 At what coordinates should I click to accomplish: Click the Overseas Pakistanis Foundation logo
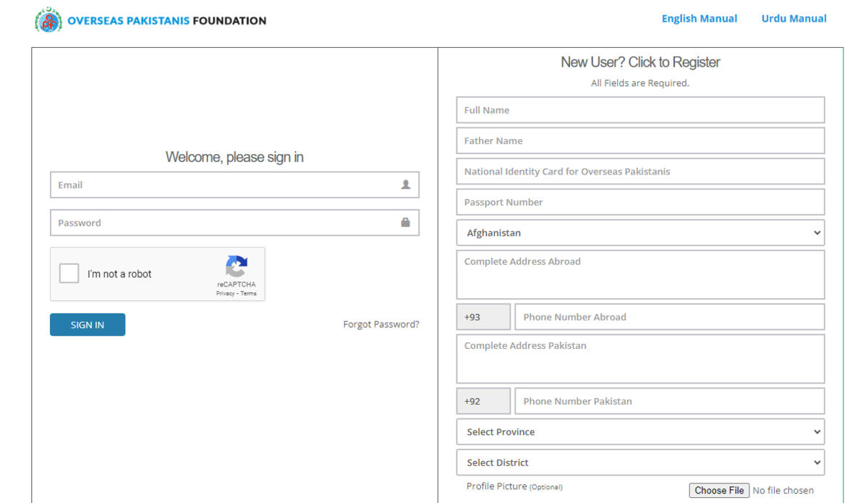[x=48, y=20]
